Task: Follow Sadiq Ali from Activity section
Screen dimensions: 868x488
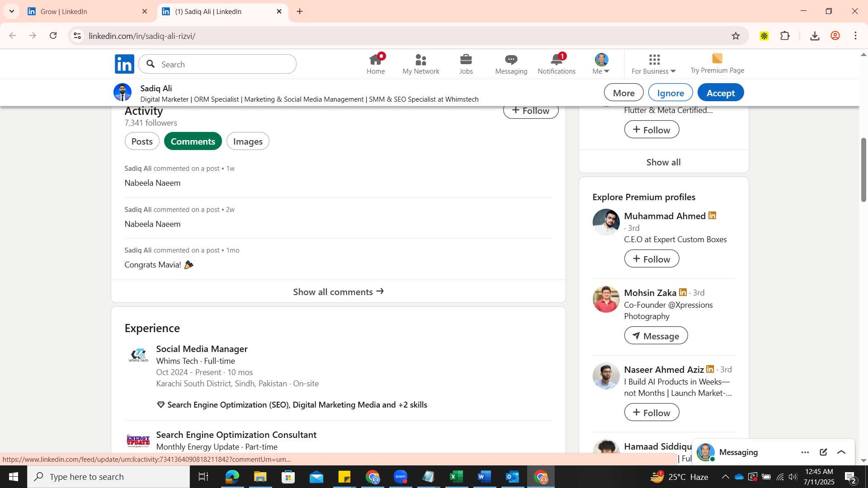Action: 531,111
